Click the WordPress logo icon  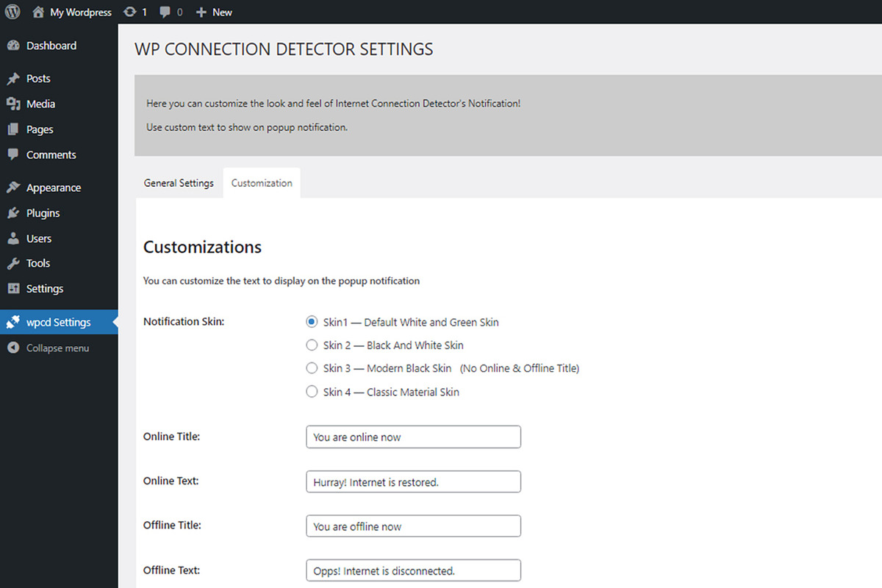click(x=12, y=12)
